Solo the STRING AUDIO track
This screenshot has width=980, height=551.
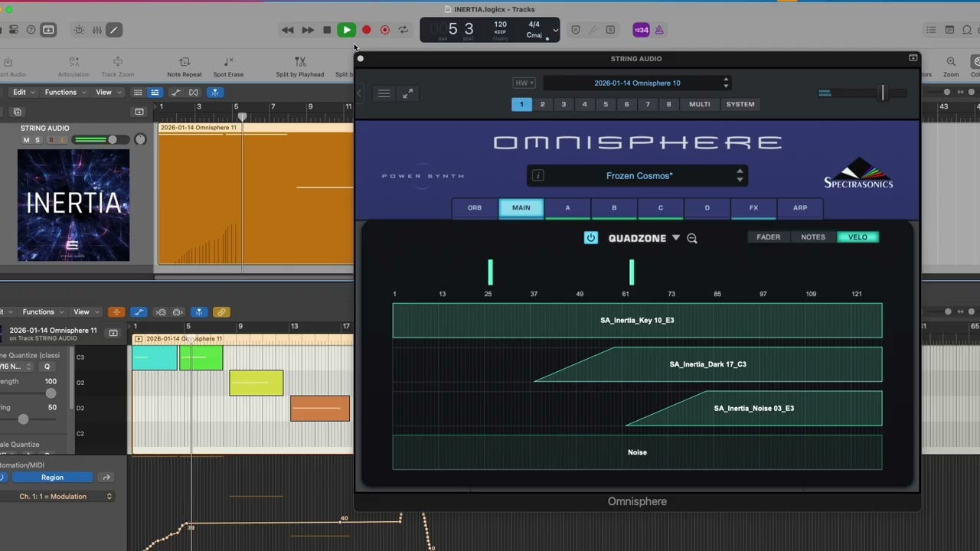click(x=37, y=140)
